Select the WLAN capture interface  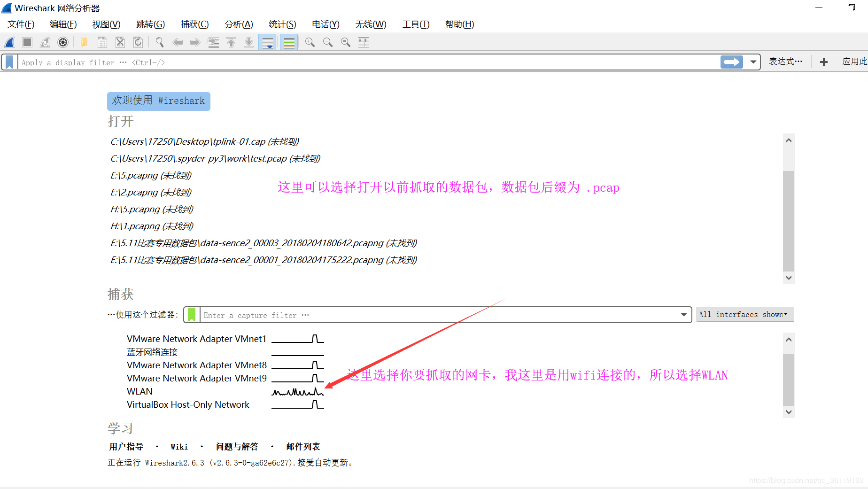click(139, 391)
